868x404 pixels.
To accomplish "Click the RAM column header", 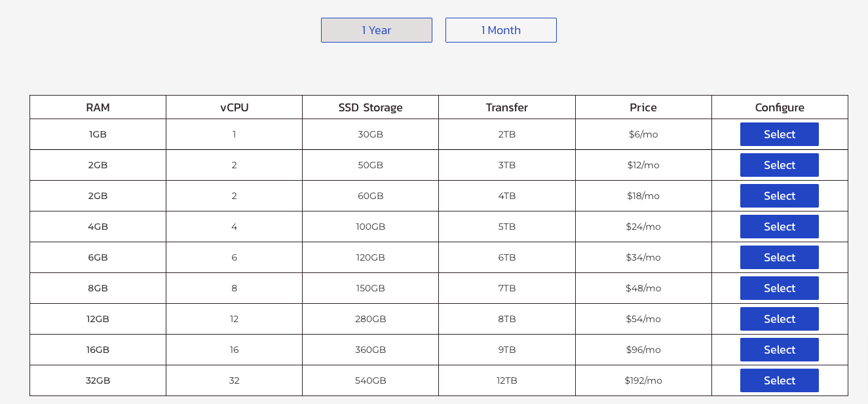I will pos(97,107).
